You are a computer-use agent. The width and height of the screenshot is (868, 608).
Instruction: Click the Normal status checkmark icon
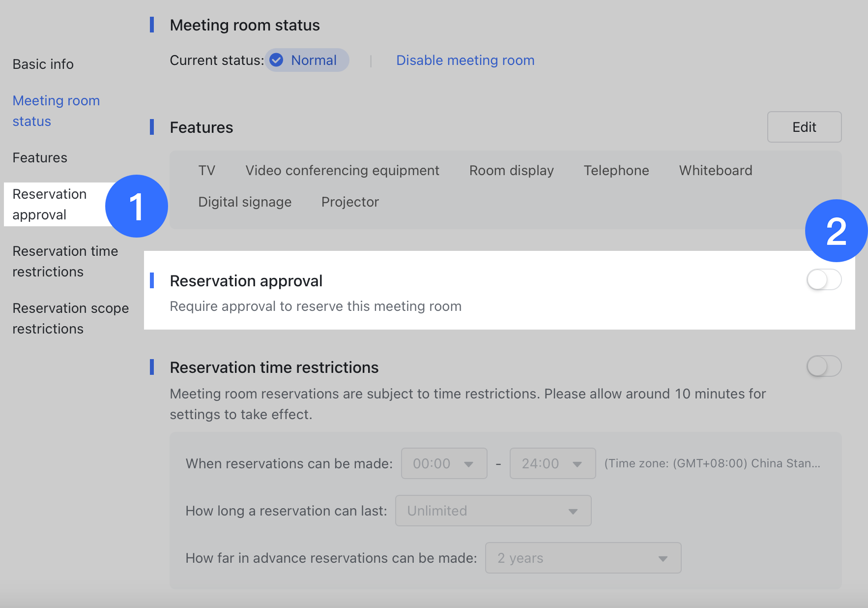(x=277, y=60)
